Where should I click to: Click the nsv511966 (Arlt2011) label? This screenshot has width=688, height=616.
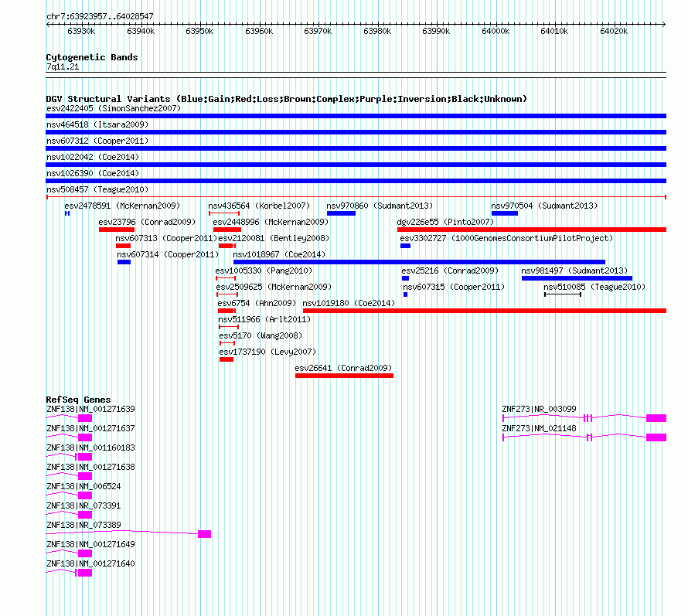tap(264, 319)
